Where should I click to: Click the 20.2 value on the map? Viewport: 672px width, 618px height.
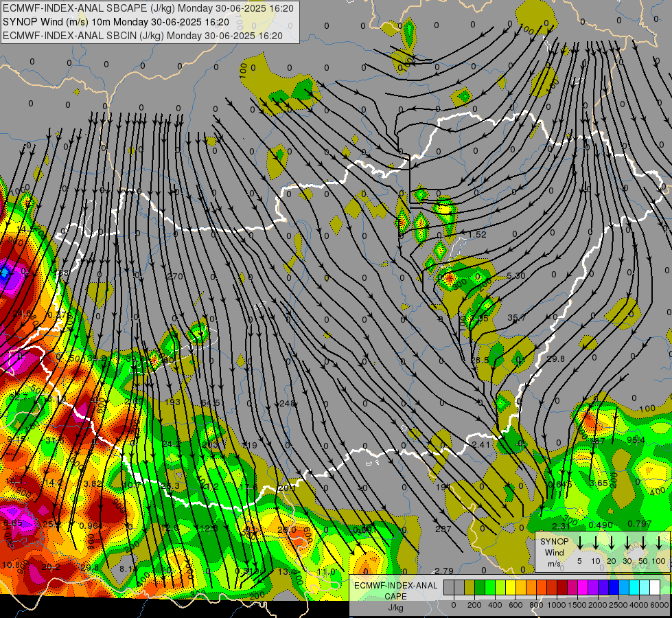click(x=51, y=567)
